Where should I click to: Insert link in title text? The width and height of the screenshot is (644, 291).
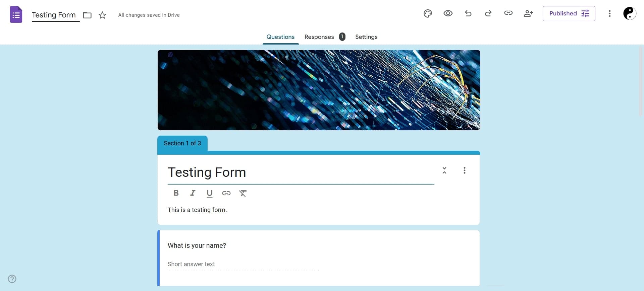click(x=226, y=193)
